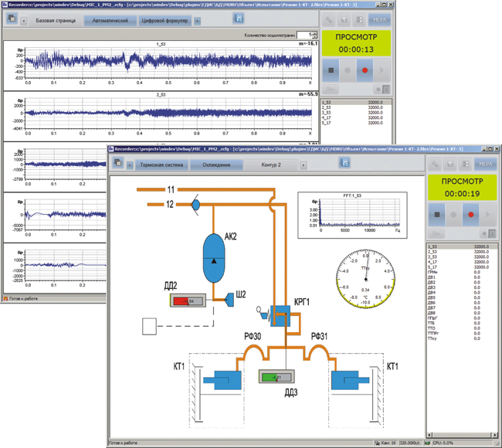
Task: Select channel ДВ1 in the channel list
Action: click(433, 277)
